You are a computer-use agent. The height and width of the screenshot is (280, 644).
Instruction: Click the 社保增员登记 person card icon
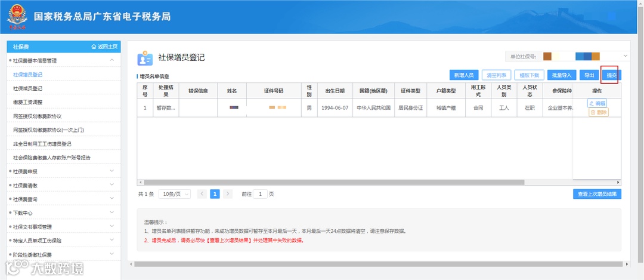coord(144,59)
